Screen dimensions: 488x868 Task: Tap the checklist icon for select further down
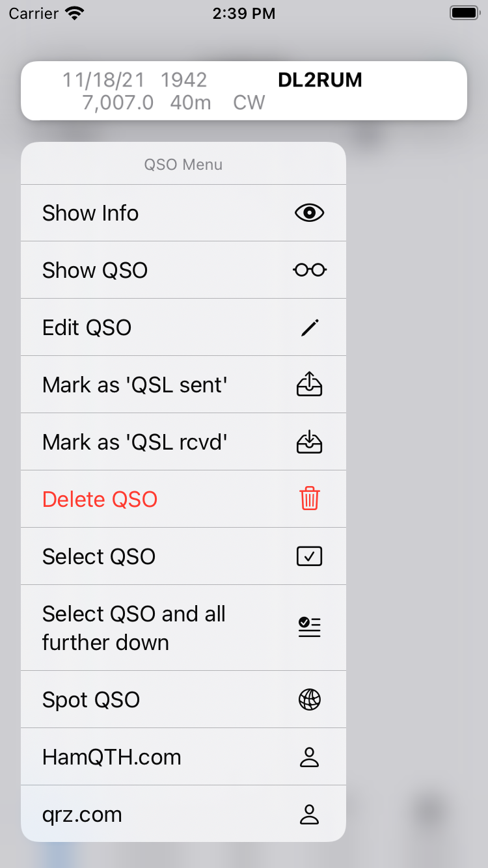tap(309, 627)
